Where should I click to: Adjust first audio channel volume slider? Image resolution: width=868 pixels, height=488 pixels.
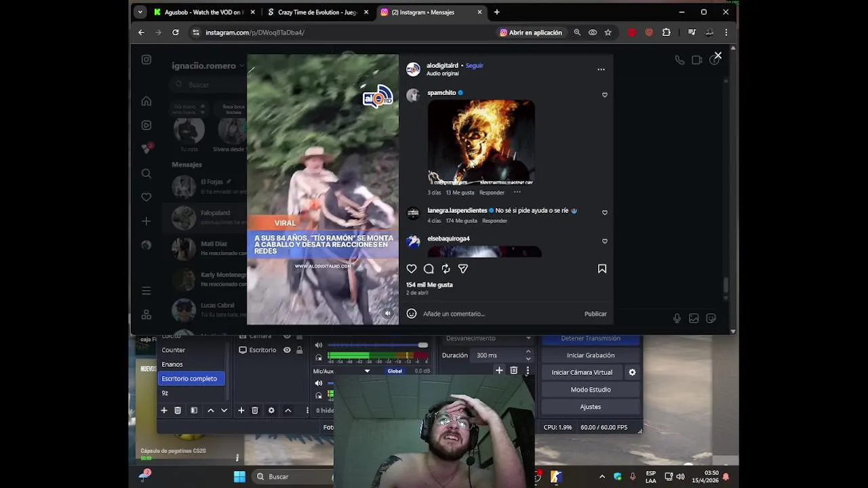coord(377,345)
